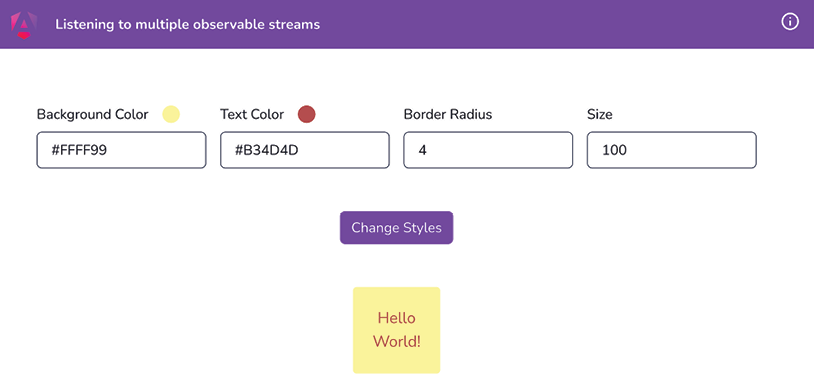The image size is (814, 389).
Task: Click the Size label
Action: click(x=600, y=114)
